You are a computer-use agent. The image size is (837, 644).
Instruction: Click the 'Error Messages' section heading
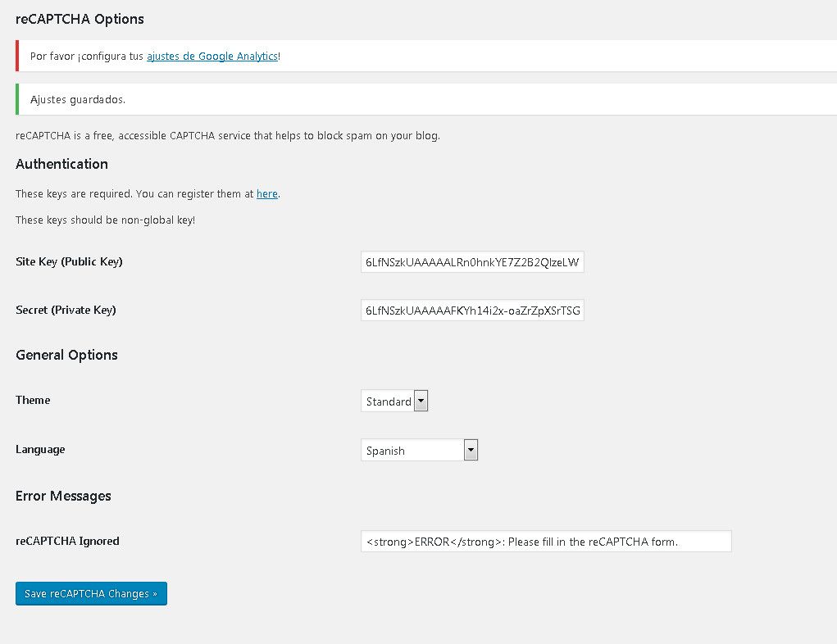pos(63,496)
